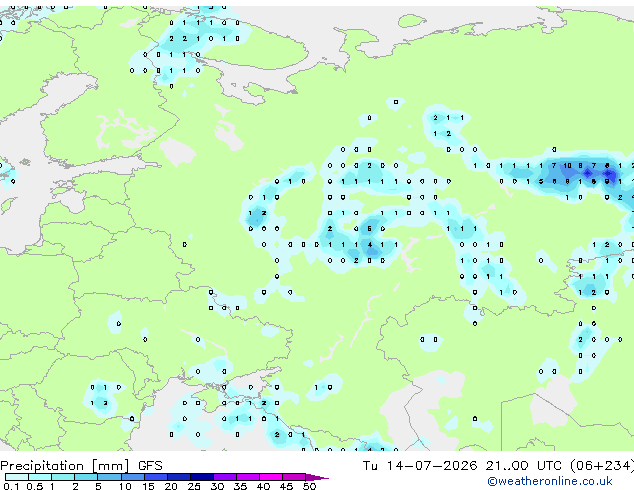
Task: Select the 0.5–1 mm legend color block
Action: 40,477
